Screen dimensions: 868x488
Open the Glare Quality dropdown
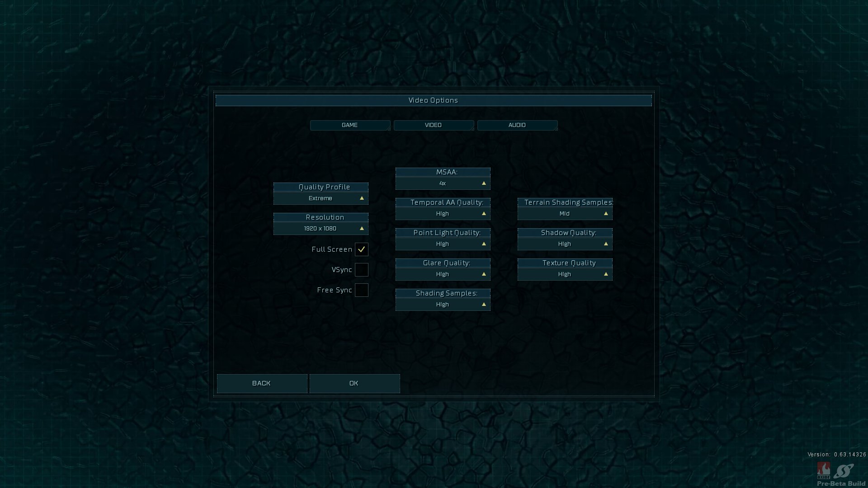tap(443, 274)
